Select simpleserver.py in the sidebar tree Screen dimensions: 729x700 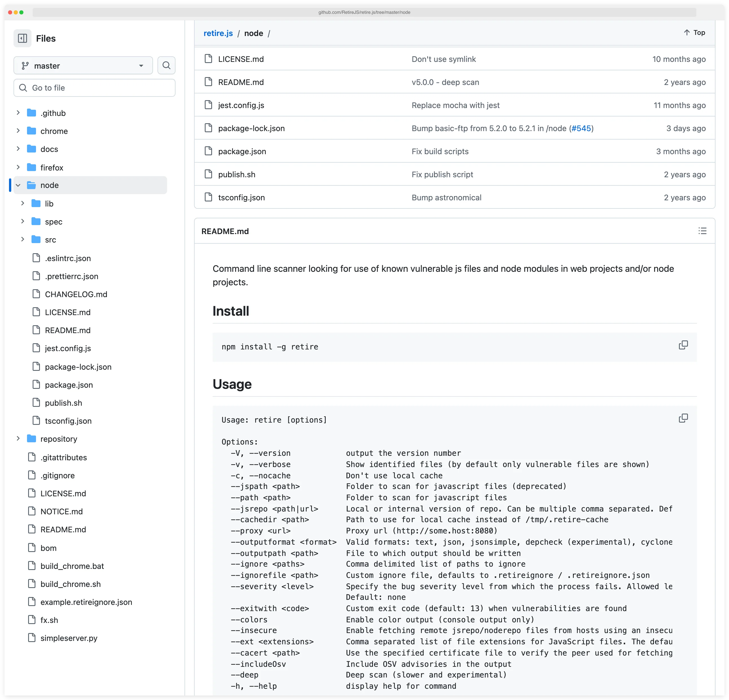pyautogui.click(x=69, y=638)
